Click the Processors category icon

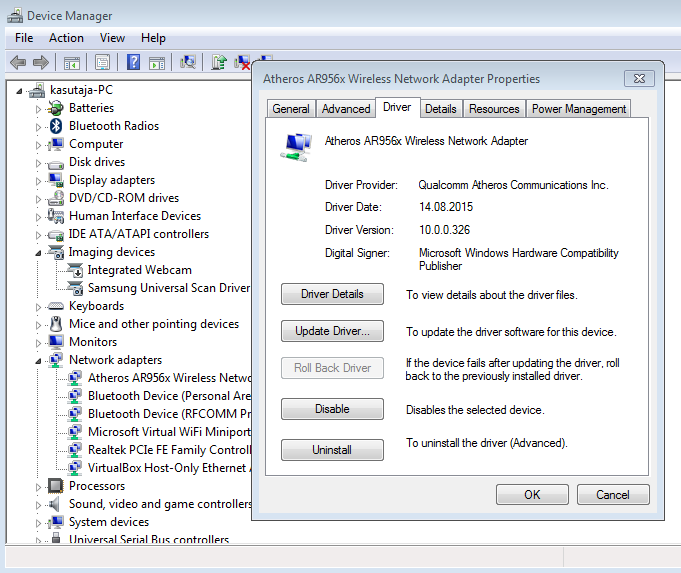coord(56,486)
